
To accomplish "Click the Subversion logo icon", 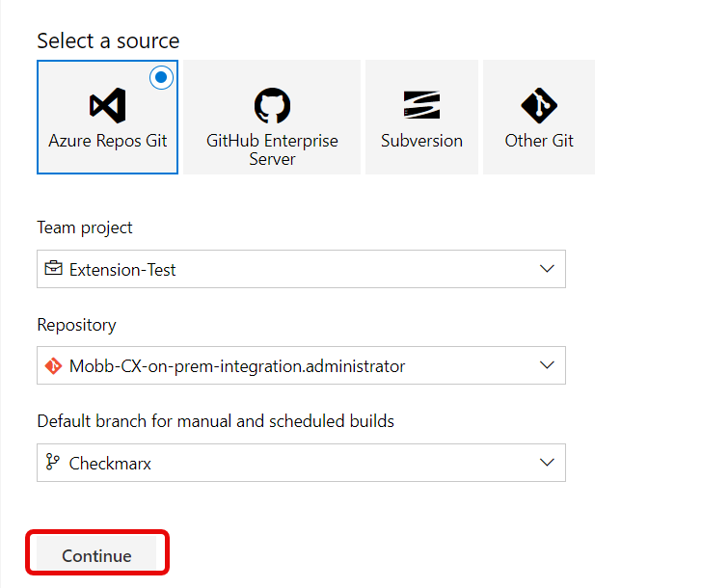I will (x=421, y=105).
